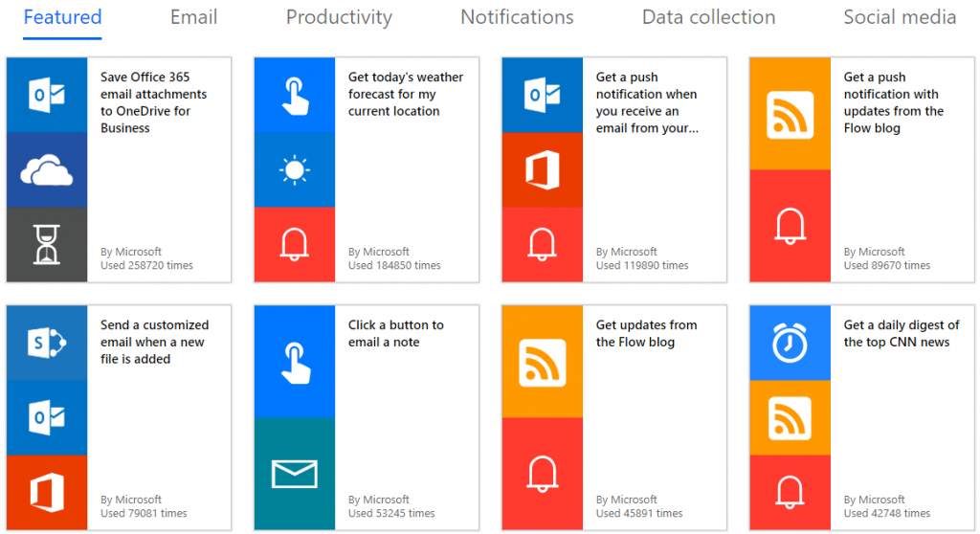Open 'Get today's weather forecast' template
980x534 pixels.
pyautogui.click(x=406, y=94)
